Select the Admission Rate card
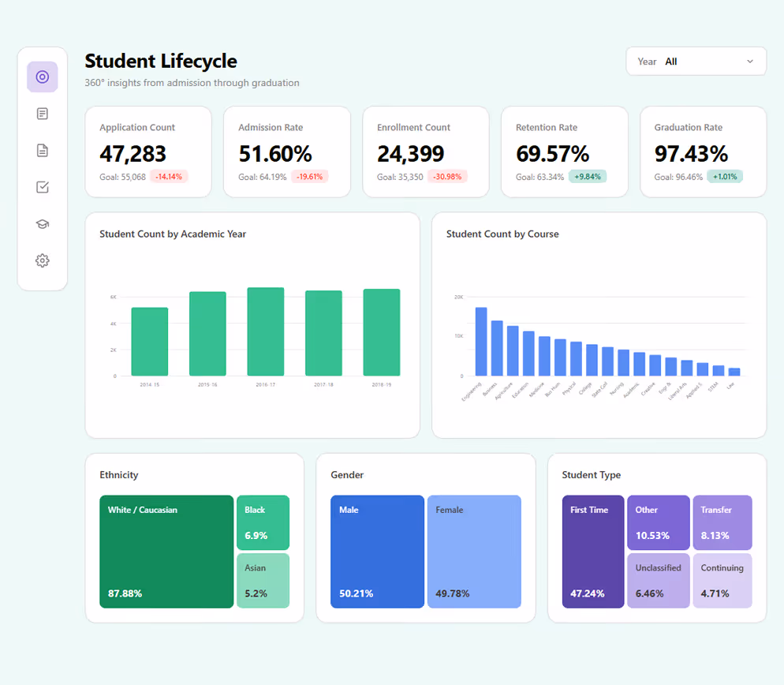This screenshot has height=685, width=784. (x=287, y=152)
